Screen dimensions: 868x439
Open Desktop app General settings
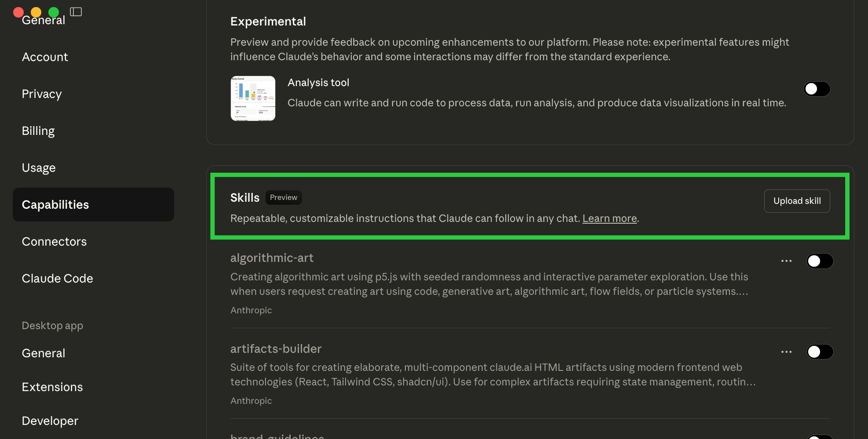pyautogui.click(x=44, y=353)
